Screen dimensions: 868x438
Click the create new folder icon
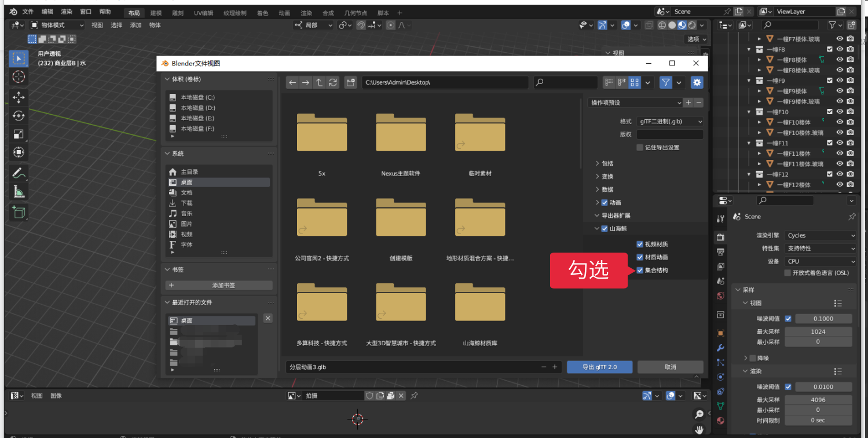[350, 83]
